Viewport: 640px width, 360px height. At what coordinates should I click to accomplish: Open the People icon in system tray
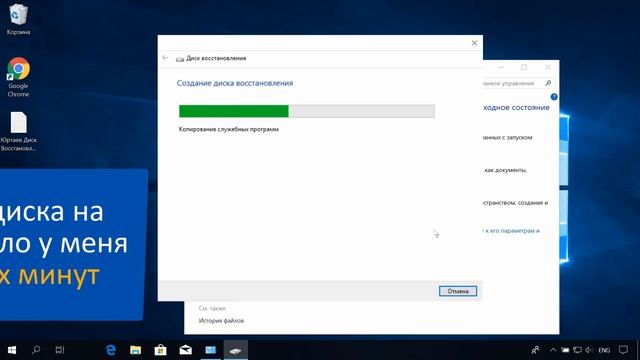point(535,350)
